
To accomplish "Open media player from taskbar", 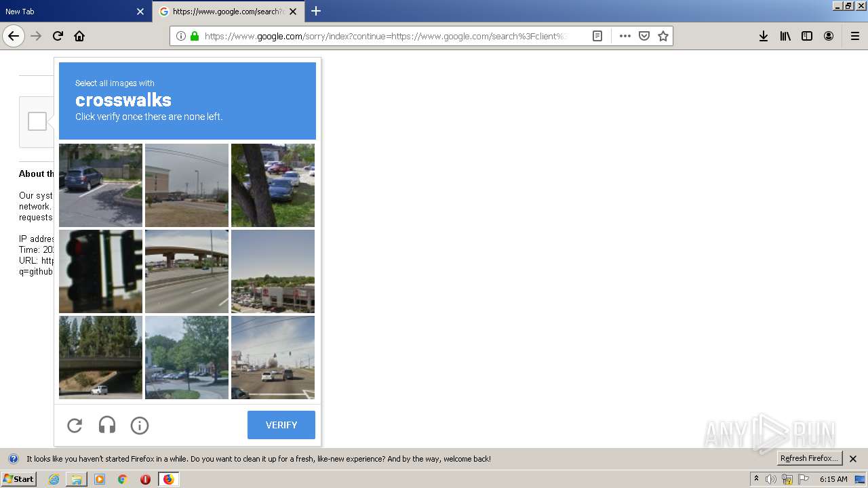I will 100,479.
